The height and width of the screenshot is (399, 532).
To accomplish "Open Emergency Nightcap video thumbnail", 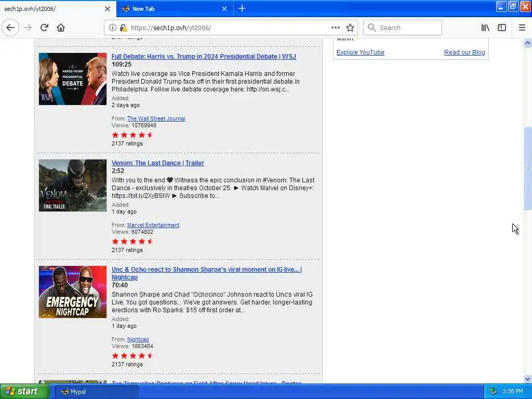I will [x=73, y=292].
